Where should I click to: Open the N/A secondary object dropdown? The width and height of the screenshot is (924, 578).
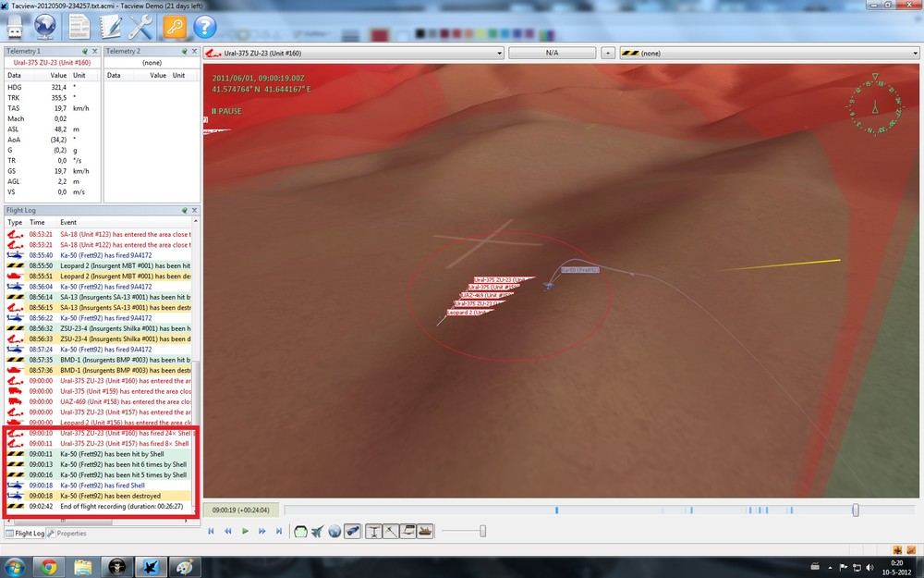point(552,53)
